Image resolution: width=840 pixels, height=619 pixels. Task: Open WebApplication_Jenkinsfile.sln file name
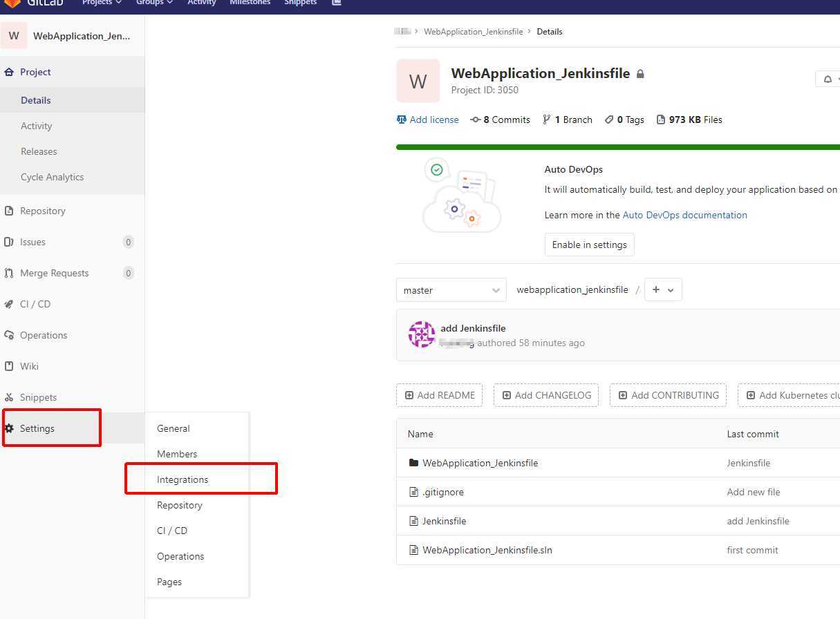point(487,550)
